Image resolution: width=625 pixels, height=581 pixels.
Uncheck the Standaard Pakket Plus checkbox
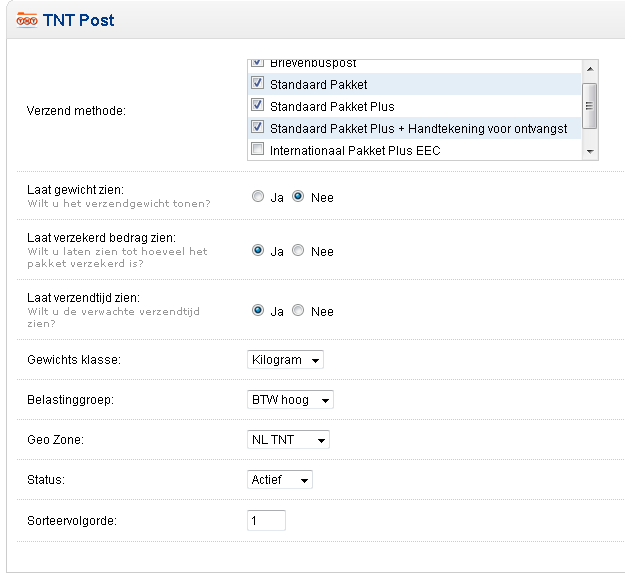tap(257, 105)
